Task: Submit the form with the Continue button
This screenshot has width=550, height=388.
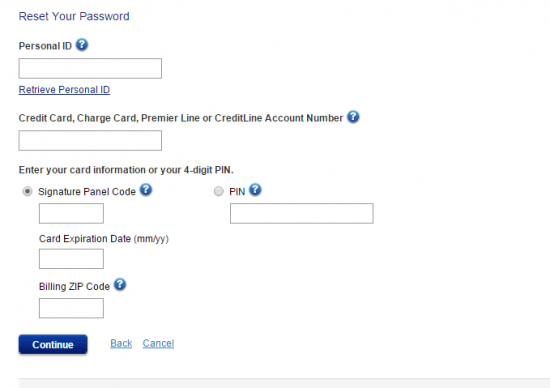Action: 53,344
